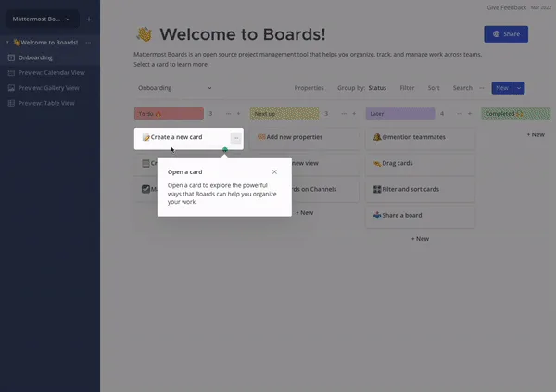This screenshot has width=556, height=392.
Task: Click the Filter and sort cards icon
Action: pyautogui.click(x=377, y=189)
